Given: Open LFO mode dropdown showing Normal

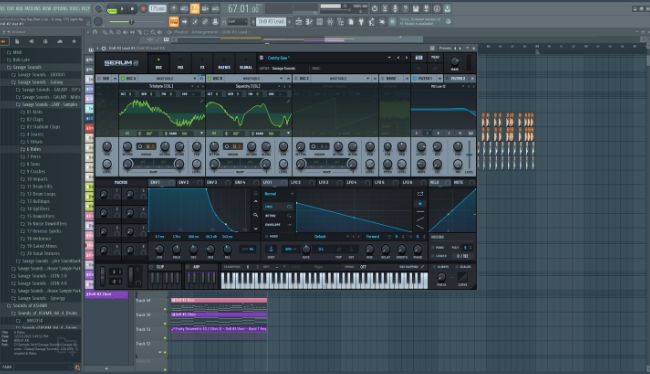Looking at the screenshot, I should pos(279,194).
